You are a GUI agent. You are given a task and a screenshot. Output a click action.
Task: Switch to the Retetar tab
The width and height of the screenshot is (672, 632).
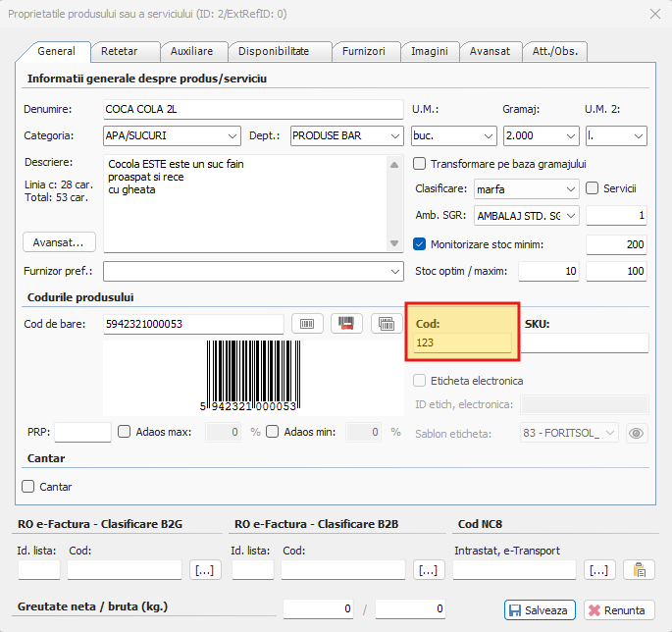[119, 51]
